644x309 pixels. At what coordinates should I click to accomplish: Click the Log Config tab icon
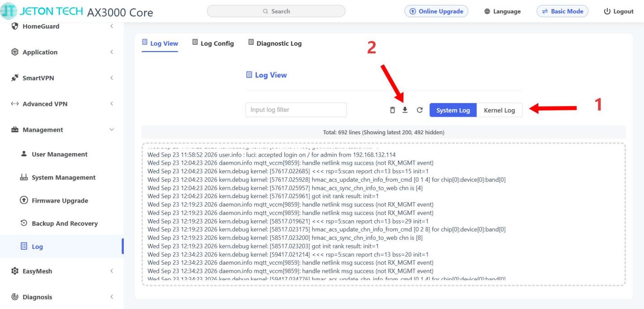tap(195, 43)
